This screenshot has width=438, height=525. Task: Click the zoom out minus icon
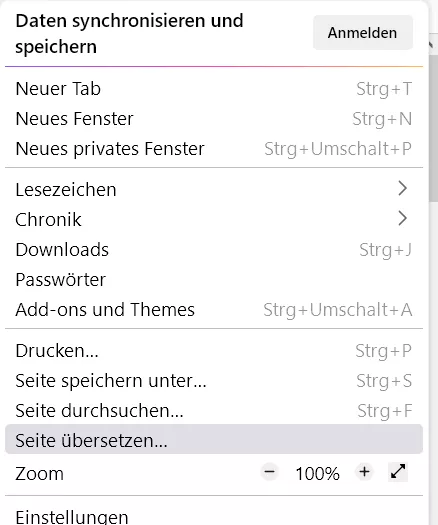[x=270, y=472]
